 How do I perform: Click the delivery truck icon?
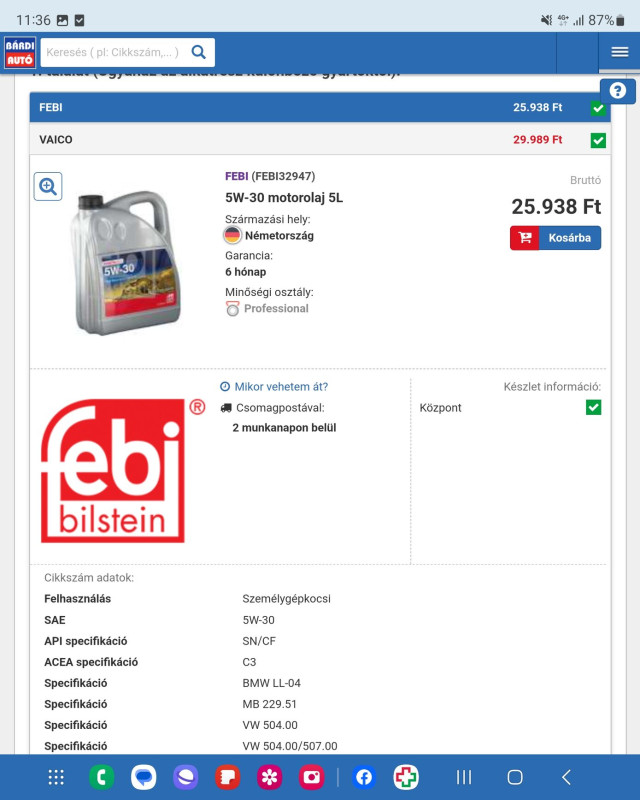click(x=226, y=408)
